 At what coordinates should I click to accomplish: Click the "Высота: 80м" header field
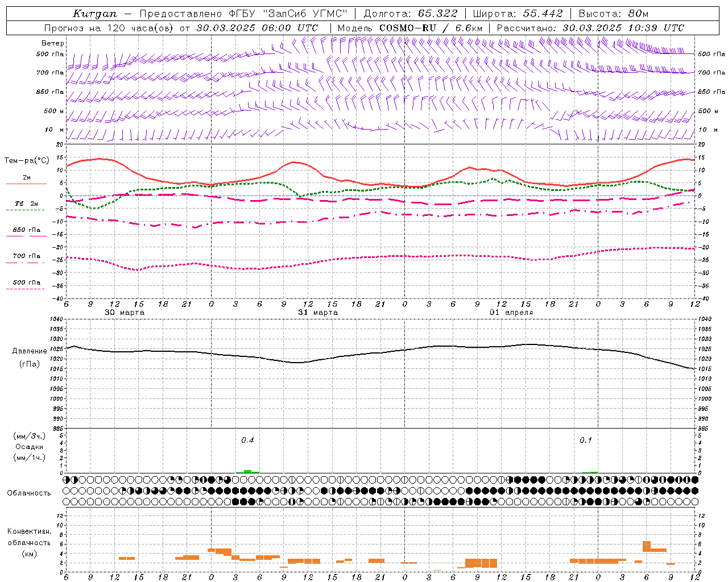point(613,14)
